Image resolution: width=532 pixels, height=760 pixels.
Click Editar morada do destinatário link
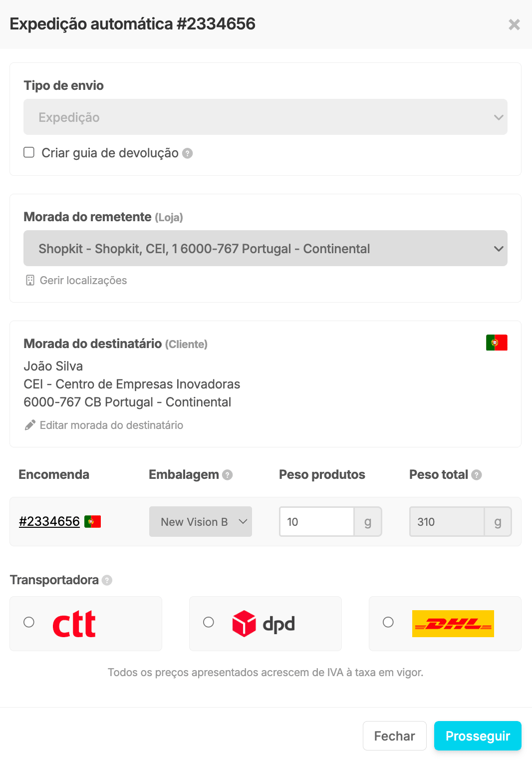111,425
